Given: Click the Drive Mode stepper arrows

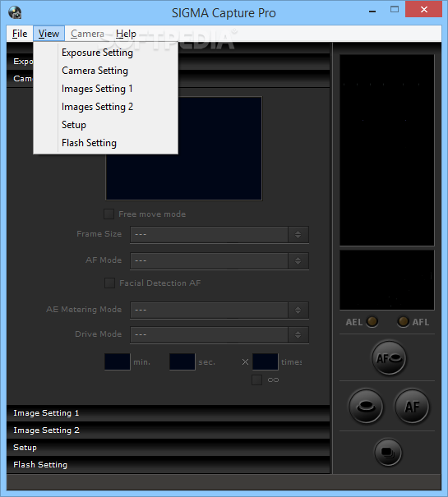Looking at the screenshot, I should pos(298,334).
